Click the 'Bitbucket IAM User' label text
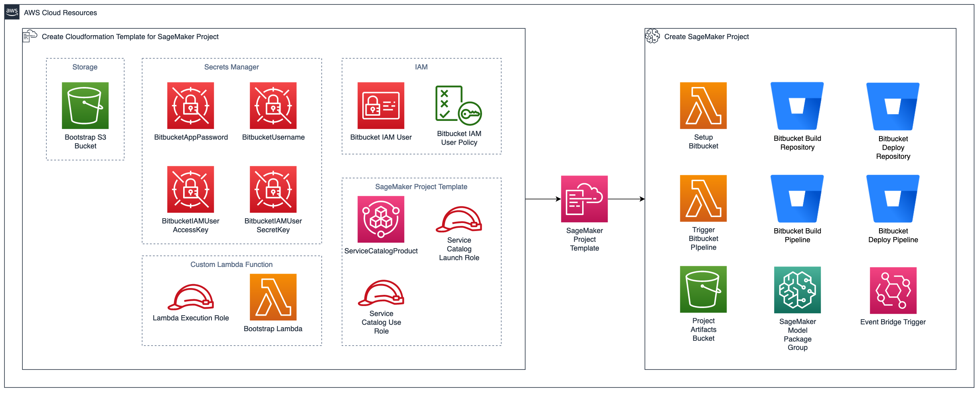 [381, 137]
